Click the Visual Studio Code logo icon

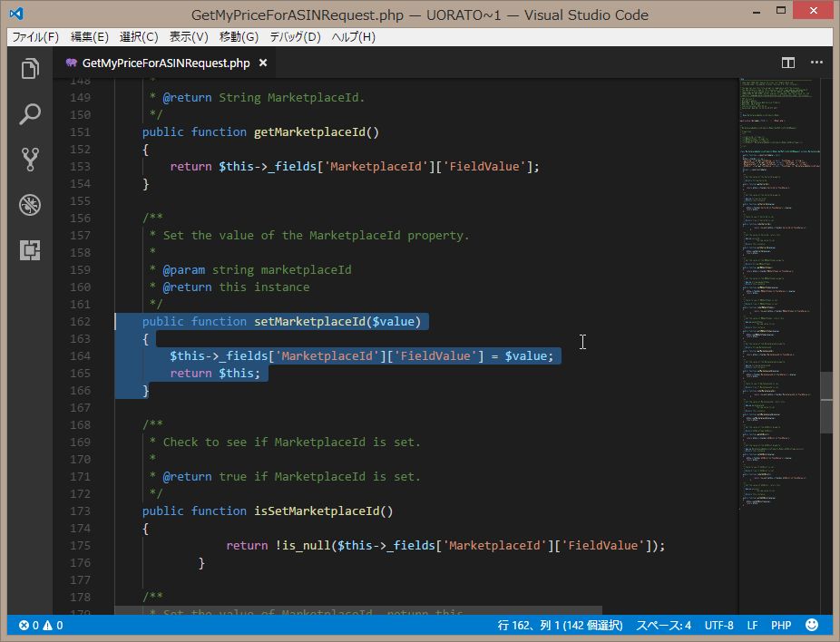click(x=16, y=14)
